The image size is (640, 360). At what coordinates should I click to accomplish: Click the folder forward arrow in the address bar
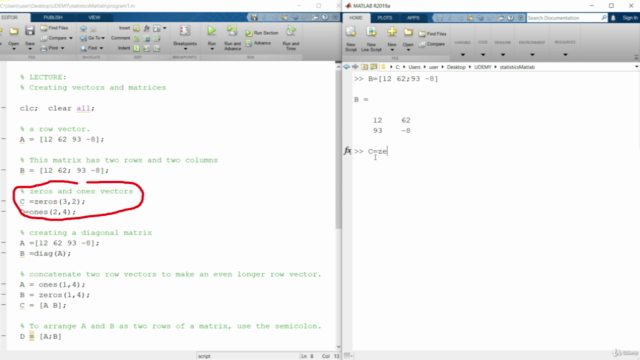point(355,67)
